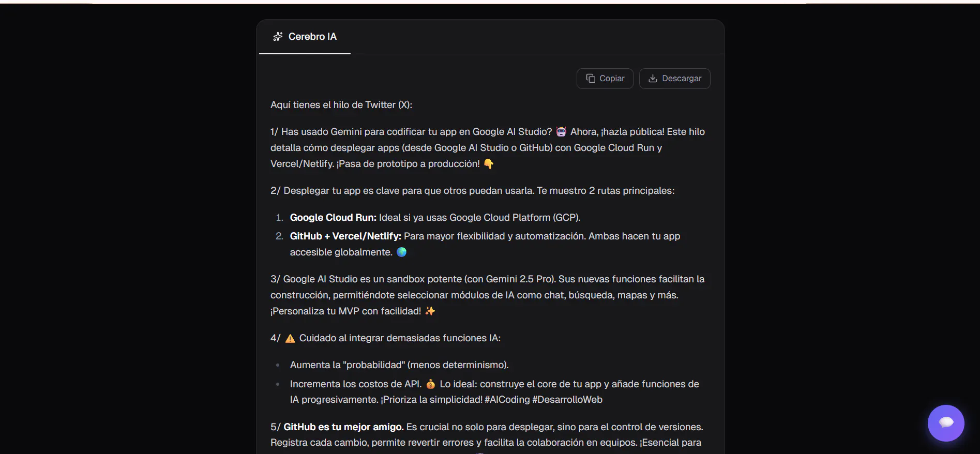Click the download icon inside Descargar
980x454 pixels.
[x=653, y=79]
